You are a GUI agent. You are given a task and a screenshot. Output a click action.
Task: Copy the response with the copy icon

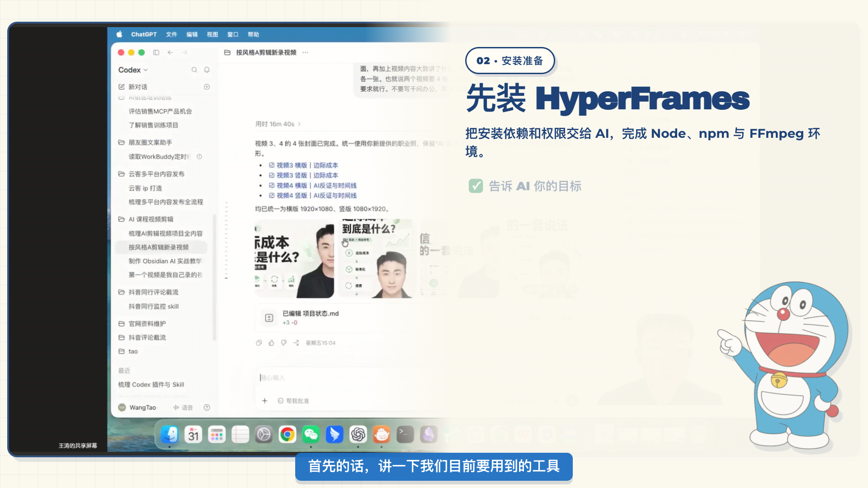click(x=259, y=343)
